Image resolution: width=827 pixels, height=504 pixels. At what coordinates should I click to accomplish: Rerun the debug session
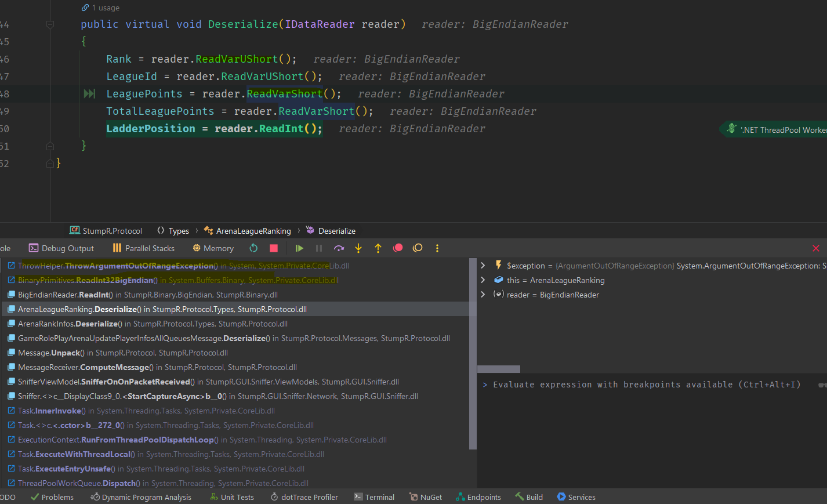253,248
